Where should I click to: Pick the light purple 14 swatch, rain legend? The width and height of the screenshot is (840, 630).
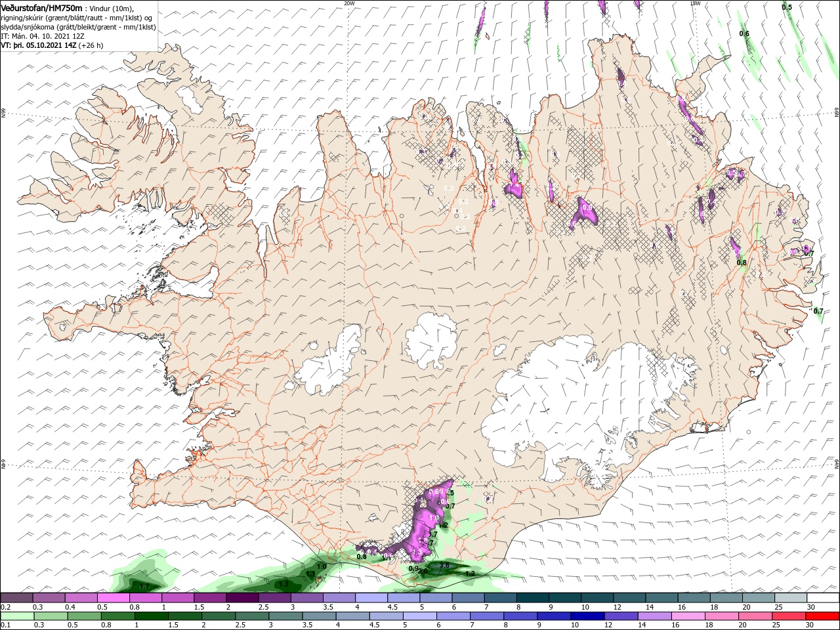(x=655, y=616)
